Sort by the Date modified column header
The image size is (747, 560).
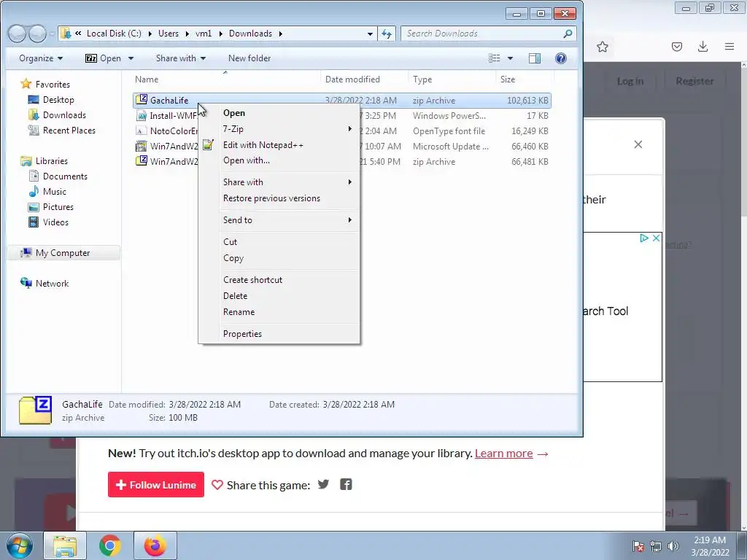[365, 79]
